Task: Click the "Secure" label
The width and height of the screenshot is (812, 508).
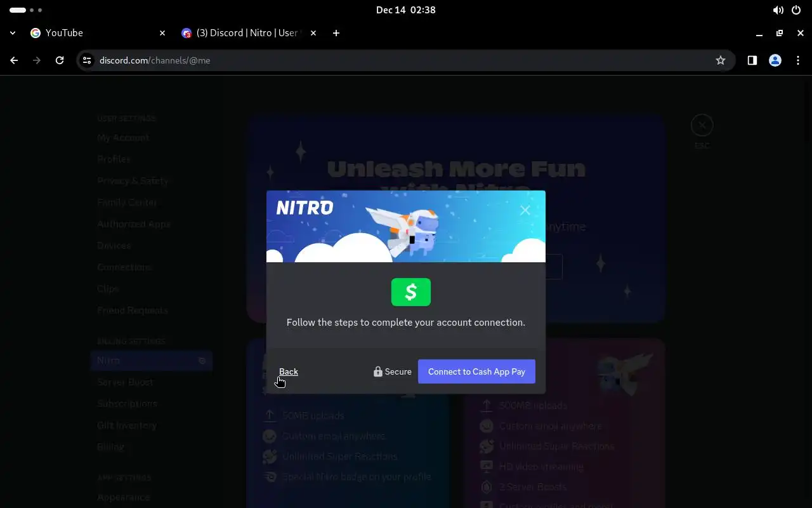Action: [x=398, y=371]
